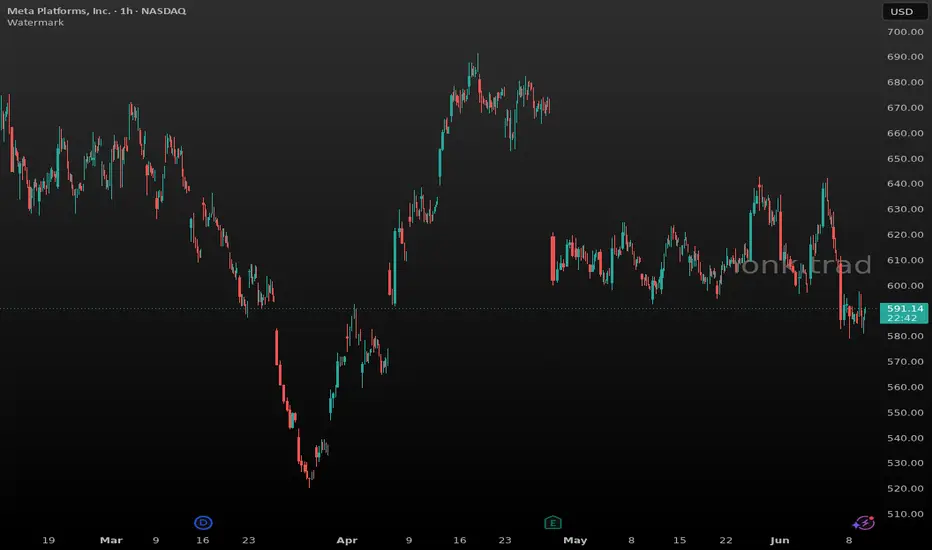This screenshot has height=550, width=932.
Task: Click the May label on time axis
Action: [575, 540]
